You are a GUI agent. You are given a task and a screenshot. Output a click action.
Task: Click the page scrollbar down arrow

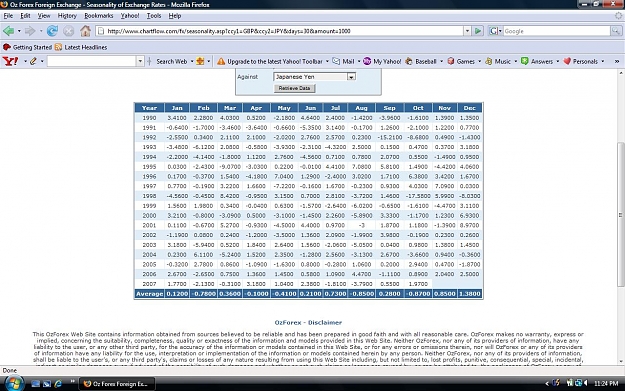click(620, 361)
